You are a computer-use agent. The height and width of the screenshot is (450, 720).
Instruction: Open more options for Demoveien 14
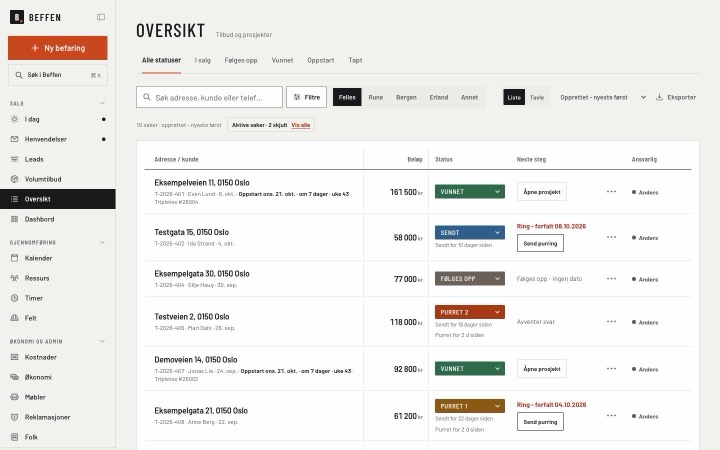tap(611, 369)
